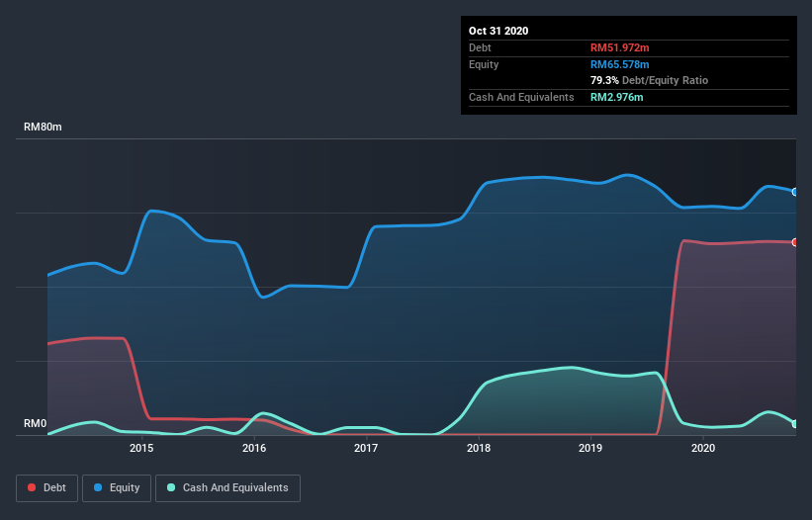
Task: Click the blue Equity legend dot
Action: tap(98, 487)
